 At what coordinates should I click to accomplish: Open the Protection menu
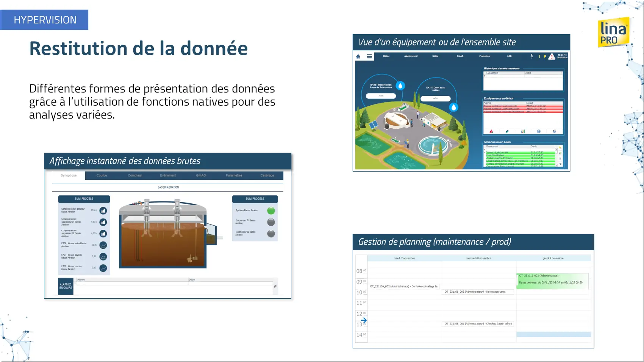point(485,56)
